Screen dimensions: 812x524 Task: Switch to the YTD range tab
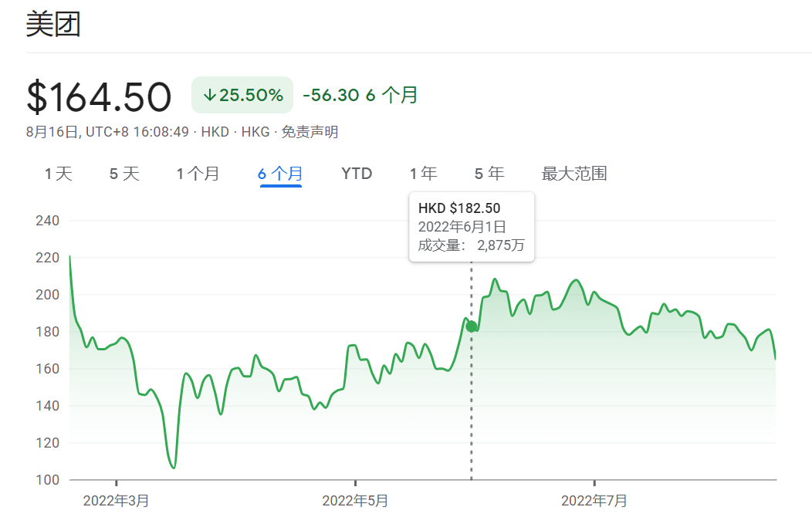[x=355, y=174]
